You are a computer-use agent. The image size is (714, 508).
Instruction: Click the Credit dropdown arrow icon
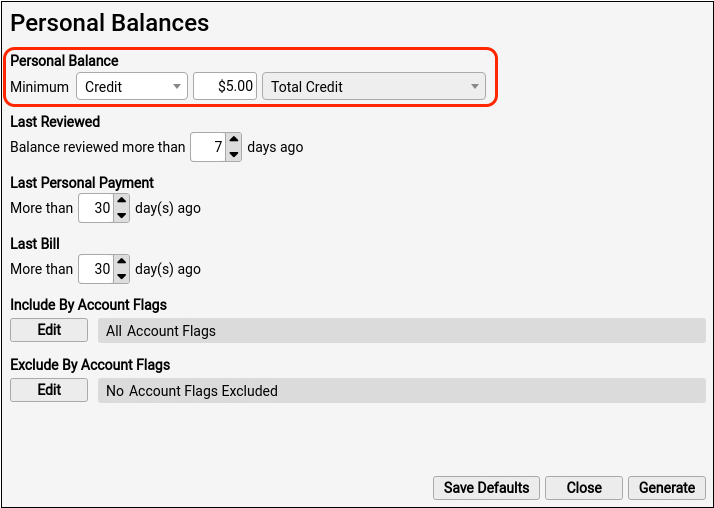177,86
